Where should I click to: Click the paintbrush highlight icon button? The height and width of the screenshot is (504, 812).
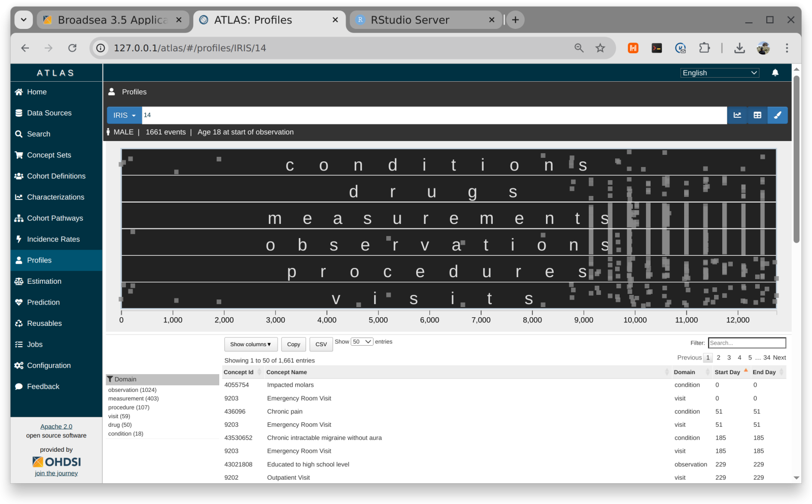pyautogui.click(x=777, y=115)
